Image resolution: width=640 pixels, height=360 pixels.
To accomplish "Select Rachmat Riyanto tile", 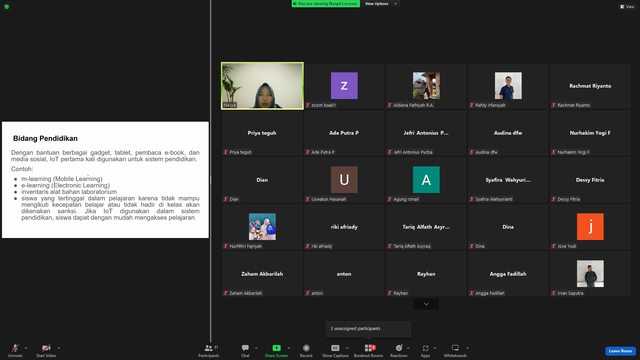I will click(590, 86).
